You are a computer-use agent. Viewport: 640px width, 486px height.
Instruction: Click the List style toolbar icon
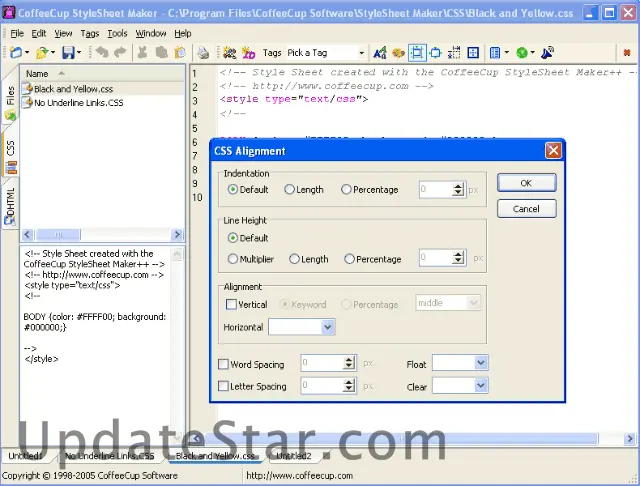coord(495,53)
